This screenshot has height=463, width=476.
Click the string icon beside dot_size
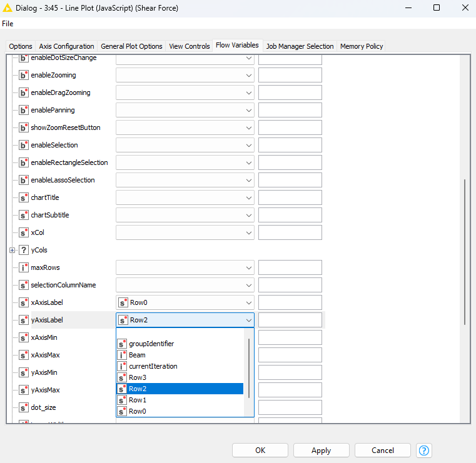tap(24, 407)
